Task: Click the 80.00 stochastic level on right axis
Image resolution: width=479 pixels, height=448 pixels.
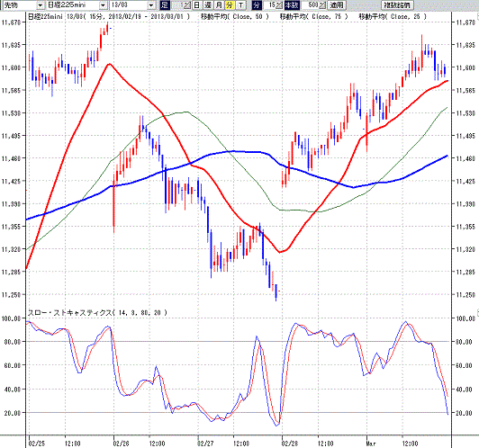Action: [464, 342]
